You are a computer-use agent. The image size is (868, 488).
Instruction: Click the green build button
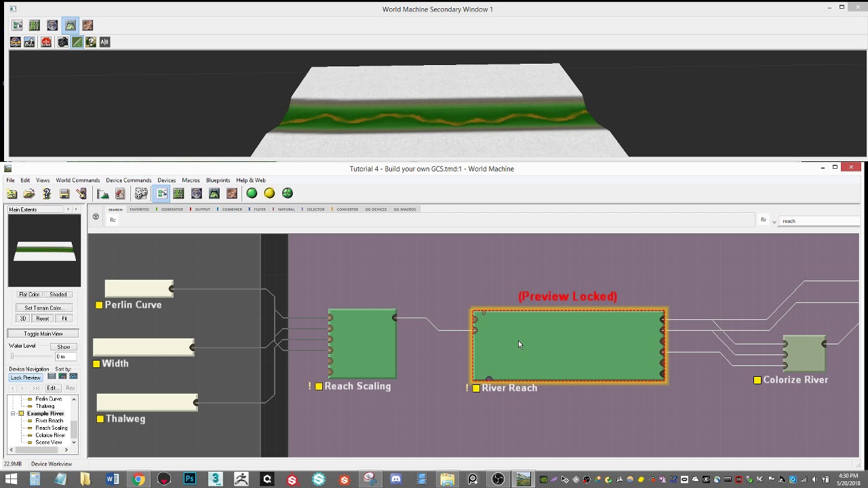coord(252,194)
